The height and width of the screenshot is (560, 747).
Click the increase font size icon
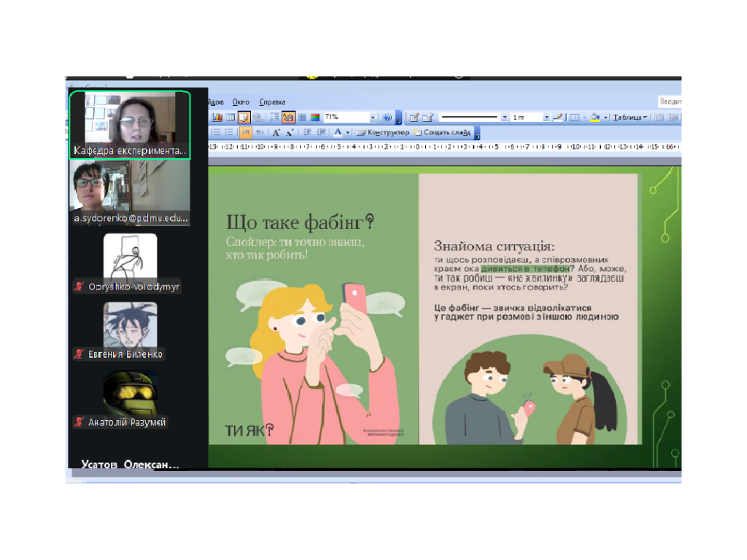click(276, 133)
